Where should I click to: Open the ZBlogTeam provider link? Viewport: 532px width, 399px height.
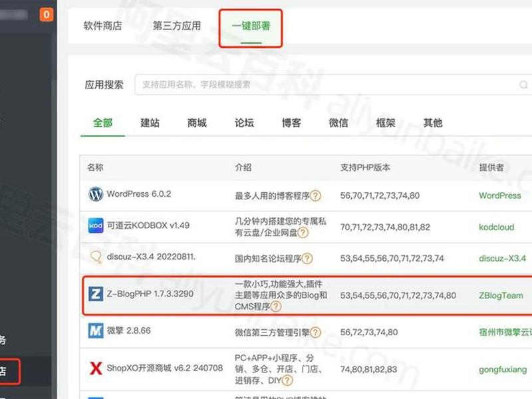[x=501, y=295]
